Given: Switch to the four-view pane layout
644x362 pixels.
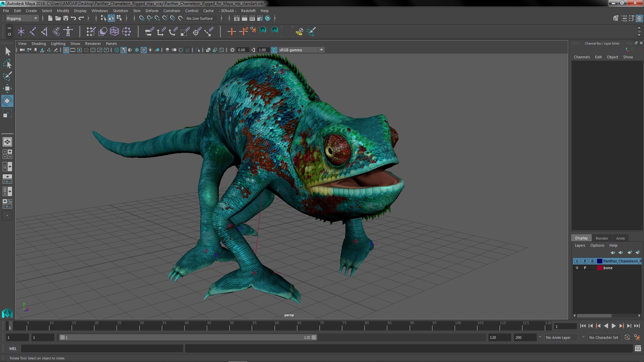Looking at the screenshot, I should [7, 154].
